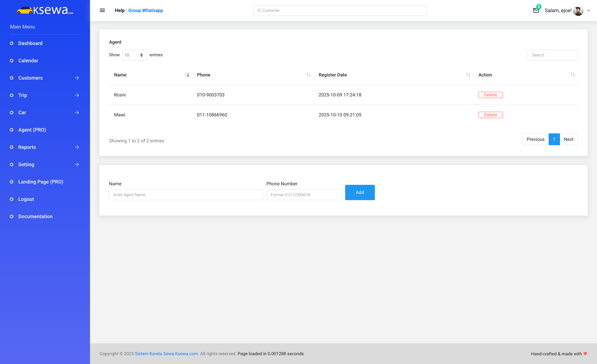597x364 pixels.
Task: Click the Agent (PRO) bullet icon
Action: tap(12, 130)
